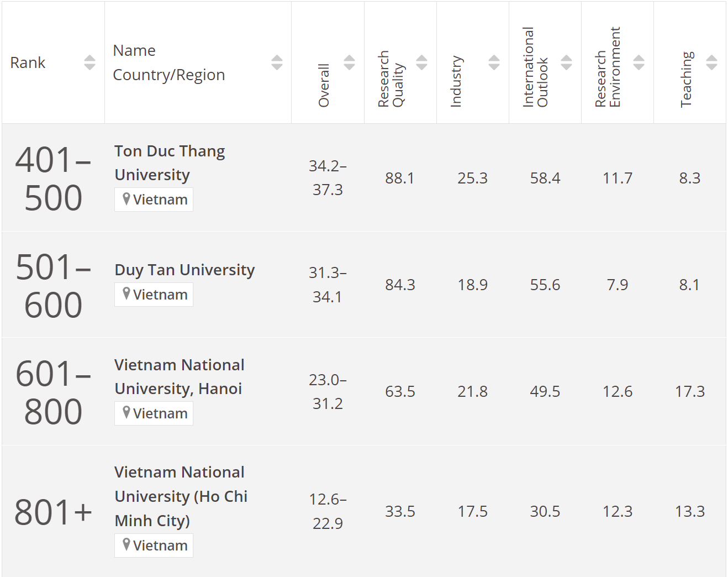Screen dimensions: 728x577
Task: Sort by Teaching score arrows
Action: 711,62
